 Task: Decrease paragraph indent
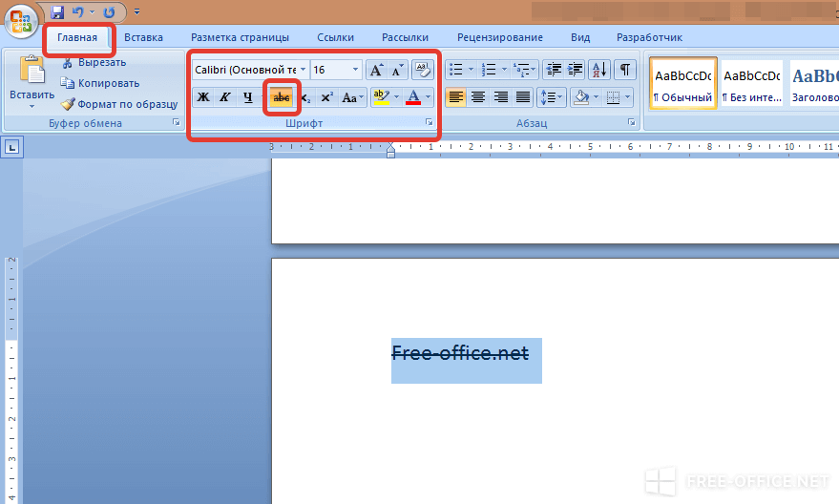click(x=554, y=70)
